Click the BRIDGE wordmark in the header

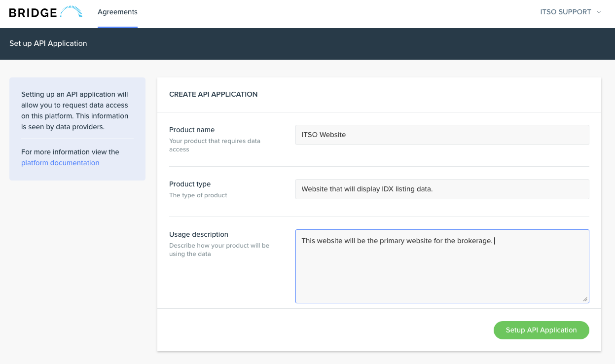(x=32, y=12)
